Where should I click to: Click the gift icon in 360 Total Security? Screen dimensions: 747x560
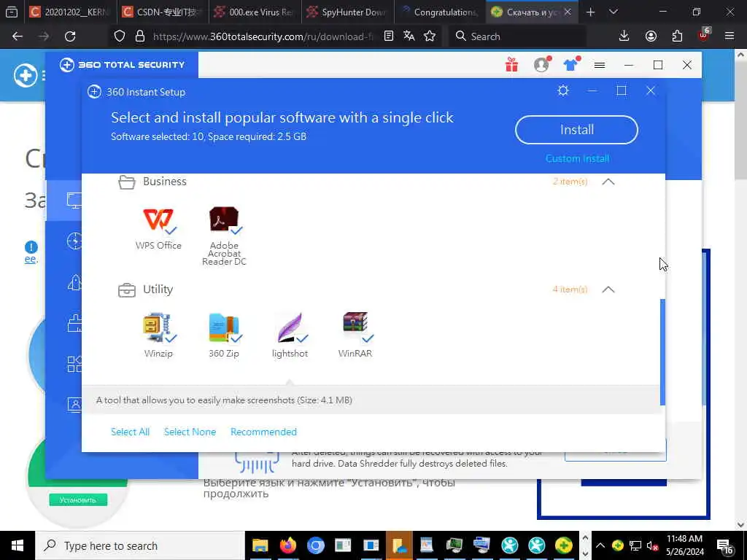pos(511,64)
